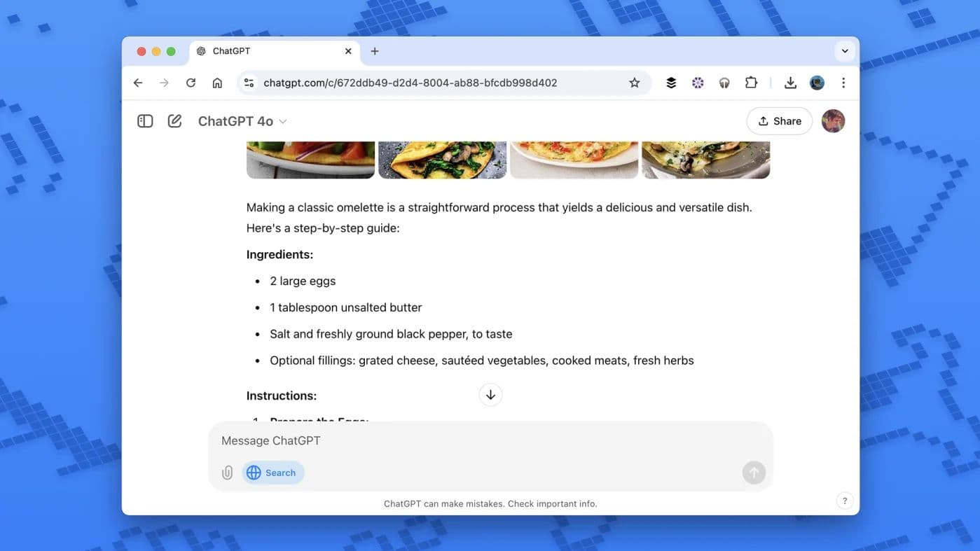Open the tab search dropdown arrow
980x551 pixels.
[844, 51]
